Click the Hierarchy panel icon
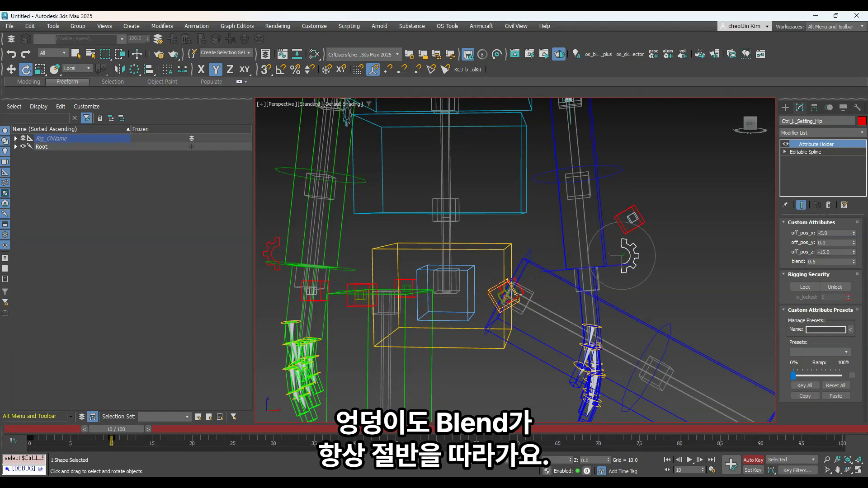868x488 pixels. tap(814, 107)
